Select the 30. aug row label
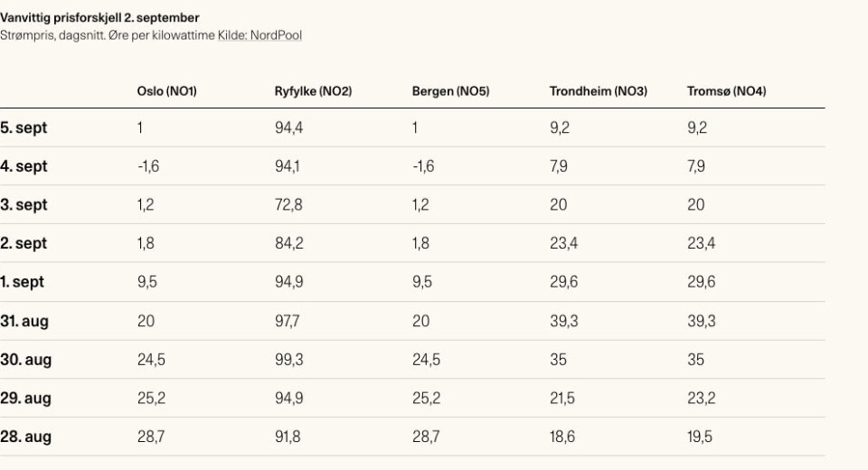Screen dimensions: 868x470 tap(25, 360)
